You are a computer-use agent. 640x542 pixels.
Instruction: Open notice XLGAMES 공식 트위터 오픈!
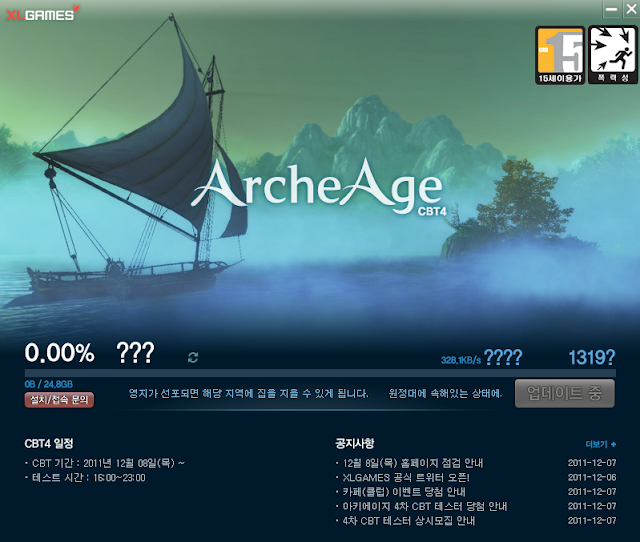pyautogui.click(x=406, y=477)
